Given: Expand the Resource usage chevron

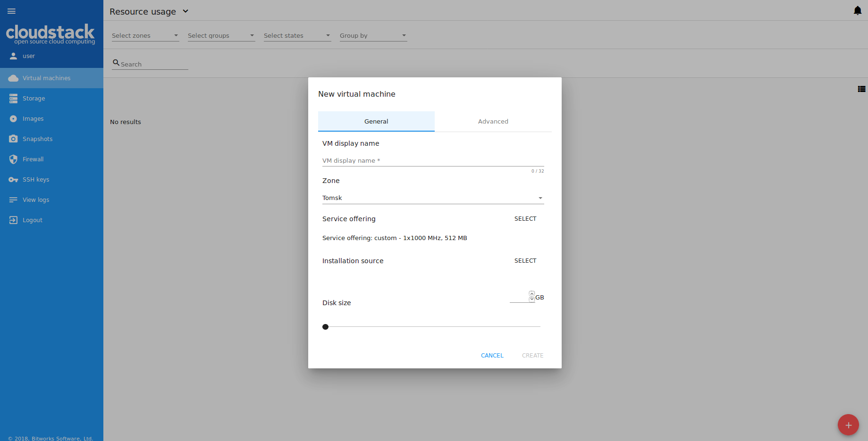Looking at the screenshot, I should (x=185, y=11).
